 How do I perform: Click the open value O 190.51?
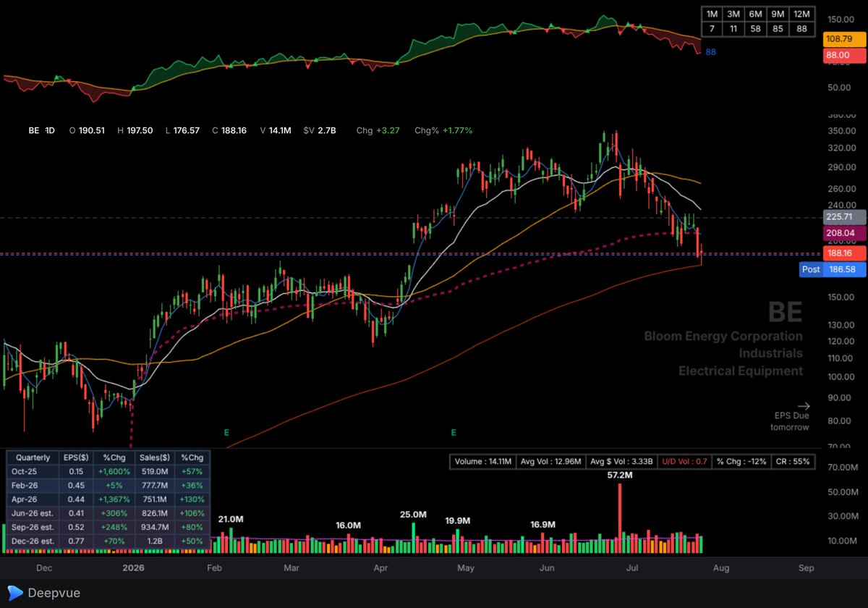pyautogui.click(x=87, y=130)
